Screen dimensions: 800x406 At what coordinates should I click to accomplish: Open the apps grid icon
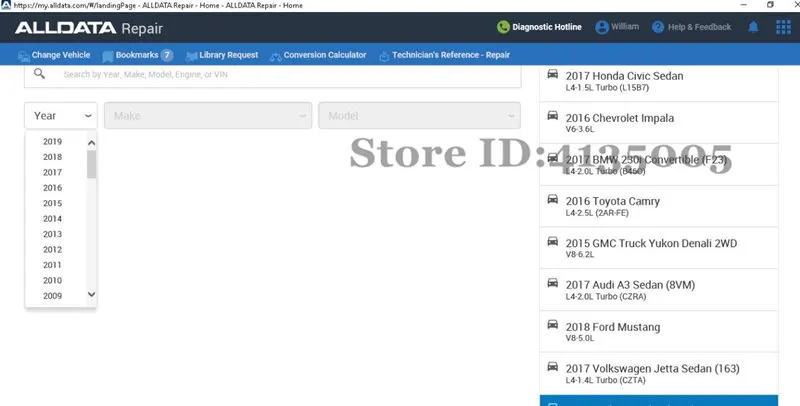click(x=783, y=27)
